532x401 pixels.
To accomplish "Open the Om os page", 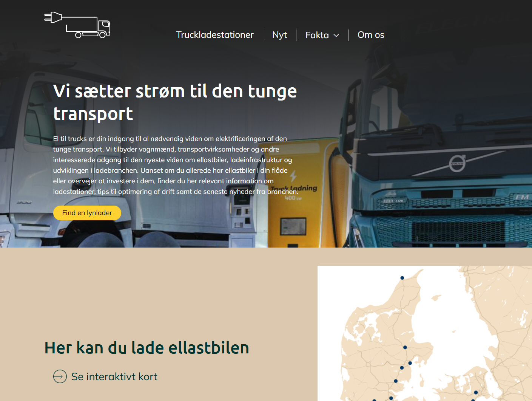I will point(370,35).
